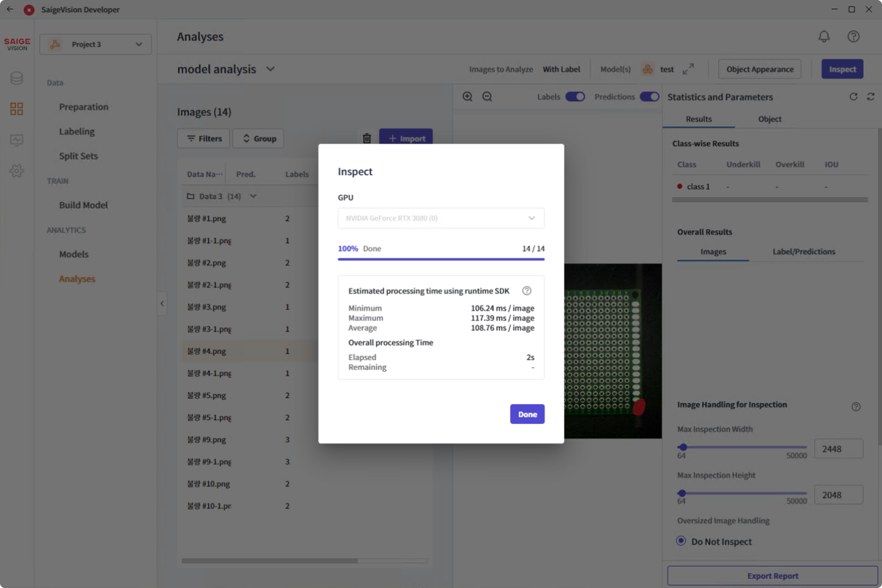Switch to the Results tab
This screenshot has width=882, height=588.
699,119
